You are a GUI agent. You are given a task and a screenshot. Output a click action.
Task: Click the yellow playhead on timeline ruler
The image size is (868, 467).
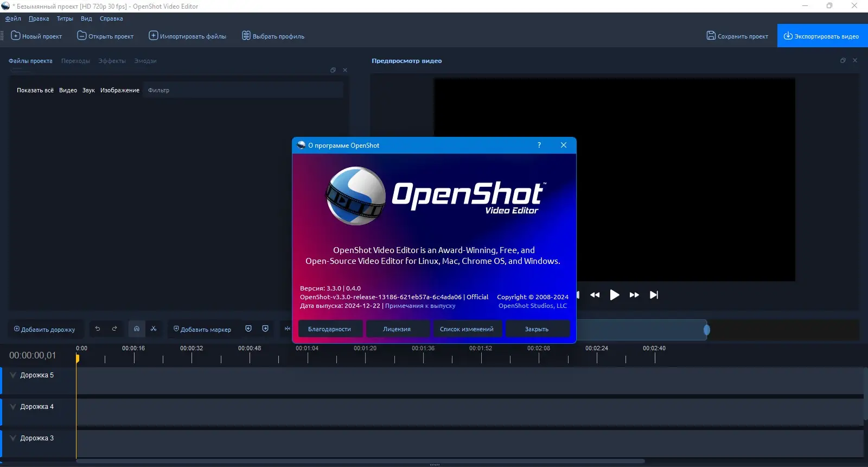[x=77, y=358]
